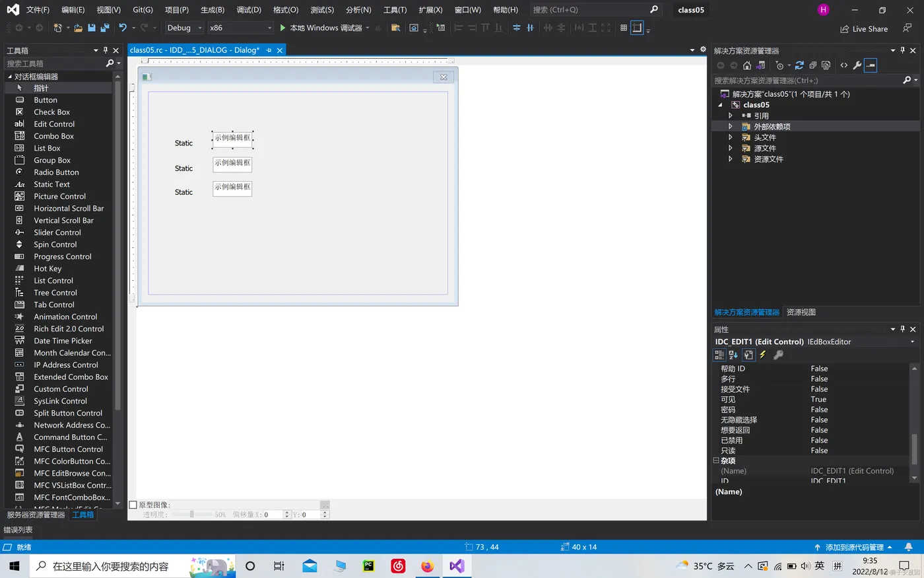Viewport: 924px width, 578px height.
Task: Pick the Radio Button tool from toolbox
Action: pos(56,172)
